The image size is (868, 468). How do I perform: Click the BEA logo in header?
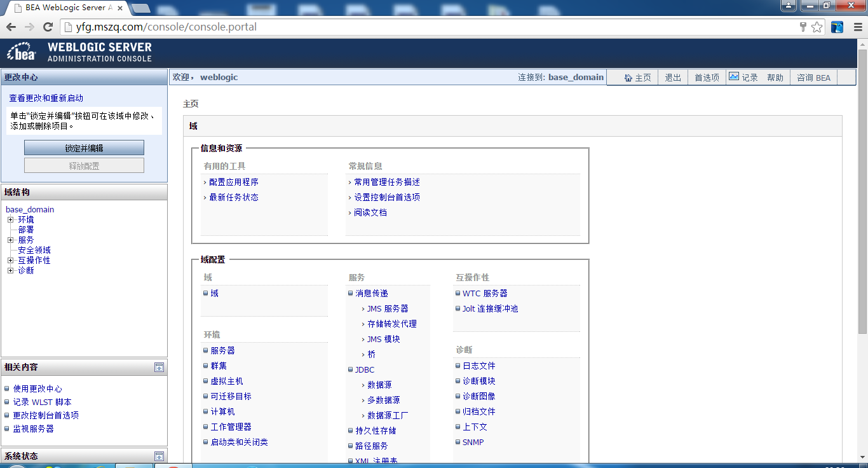click(x=22, y=52)
